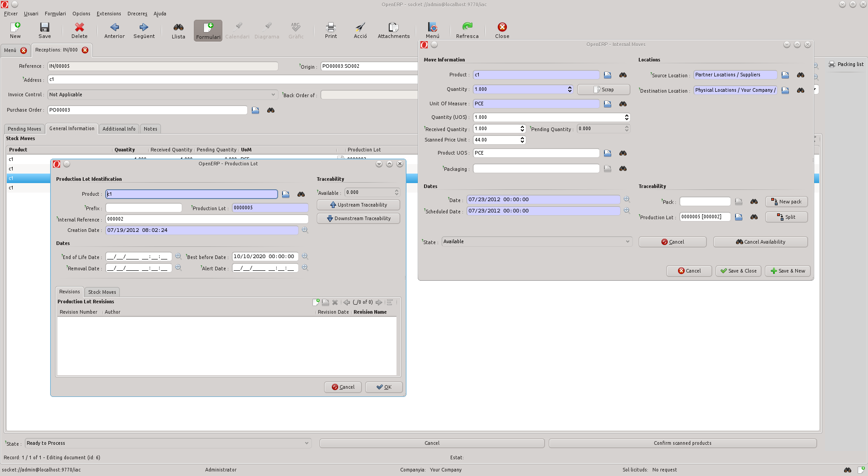The image size is (868, 476).
Task: Go to Anterior (previous) record
Action: click(x=114, y=30)
